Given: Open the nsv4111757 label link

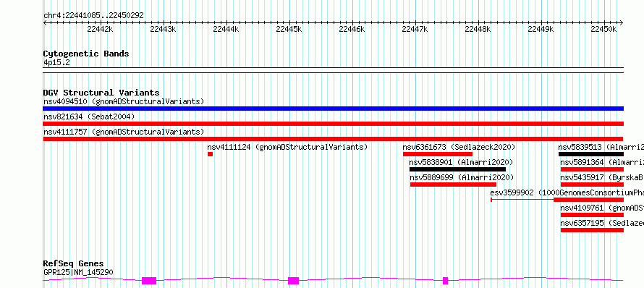Looking at the screenshot, I should 124,132.
